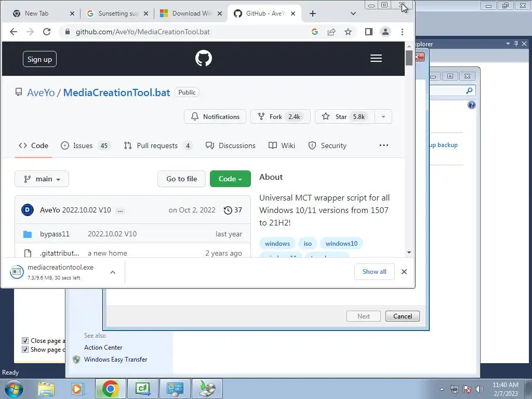
Task: Click page vertical scrollbar thumb
Action: click(409, 58)
